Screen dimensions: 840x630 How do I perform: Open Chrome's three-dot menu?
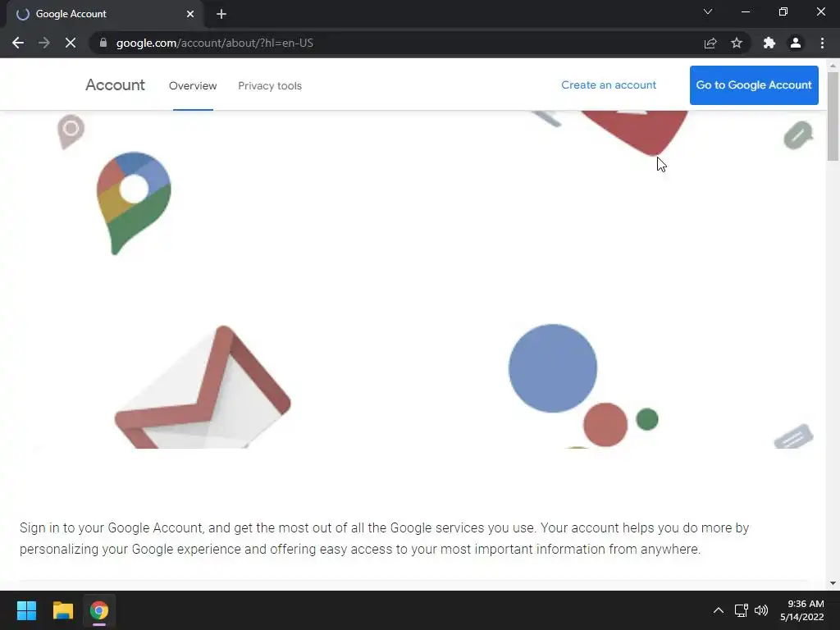click(822, 43)
